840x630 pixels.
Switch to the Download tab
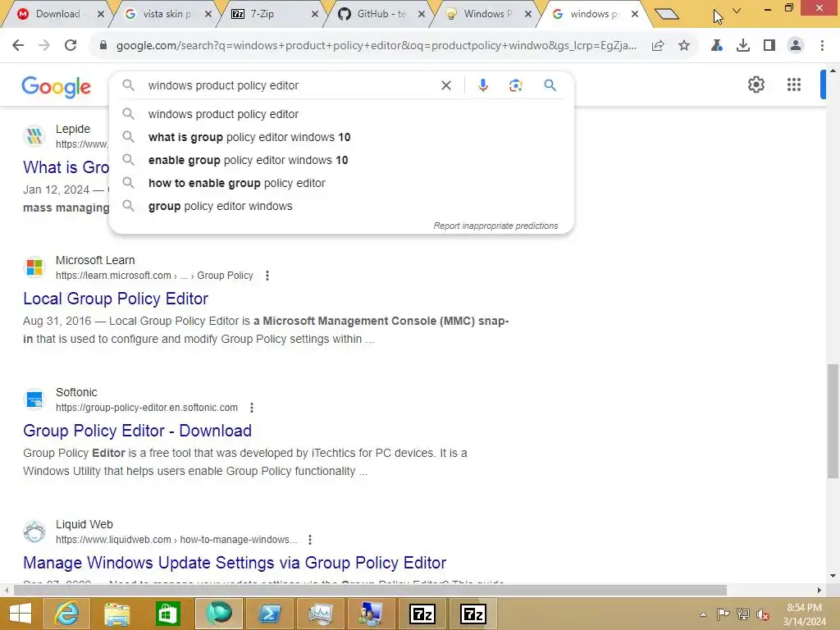[57, 14]
